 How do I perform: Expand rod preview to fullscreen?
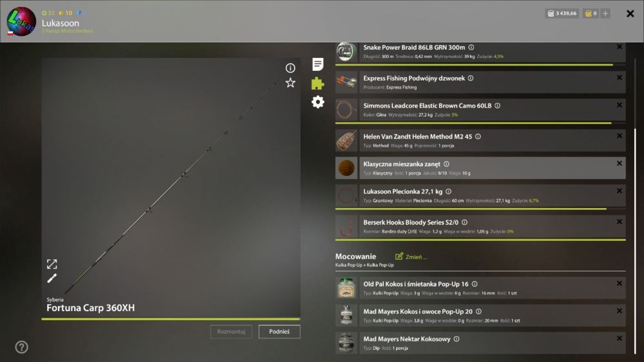[52, 264]
